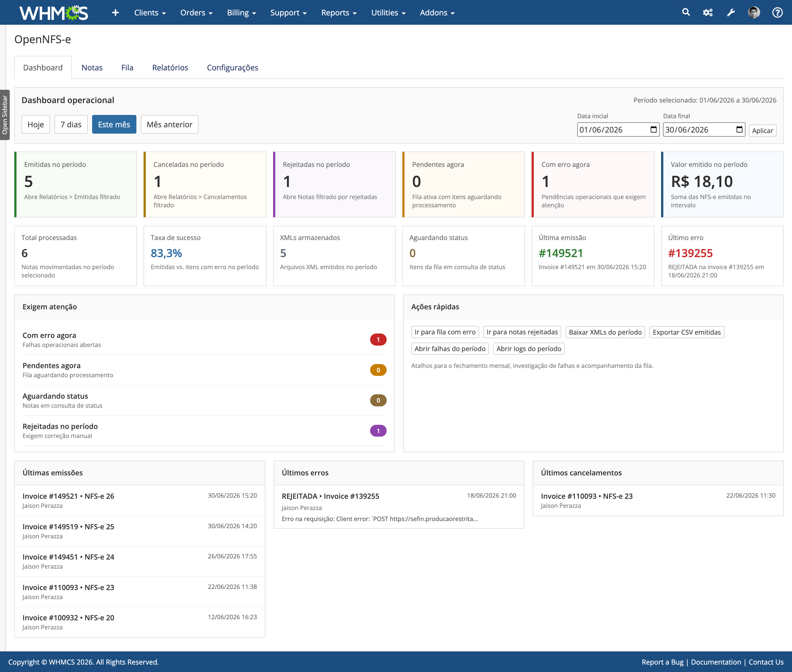Image resolution: width=792 pixels, height=672 pixels.
Task: Click the Aplicar button
Action: click(762, 130)
